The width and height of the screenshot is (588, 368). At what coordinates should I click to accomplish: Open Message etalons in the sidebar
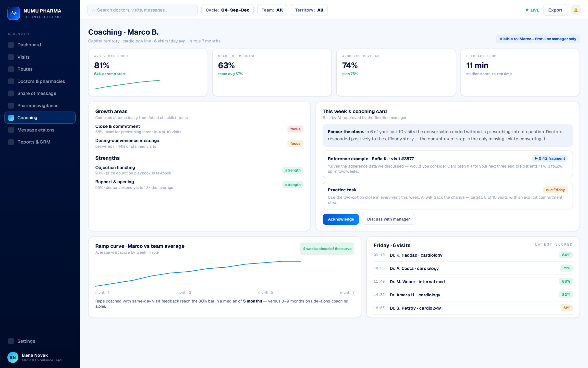(x=40, y=130)
